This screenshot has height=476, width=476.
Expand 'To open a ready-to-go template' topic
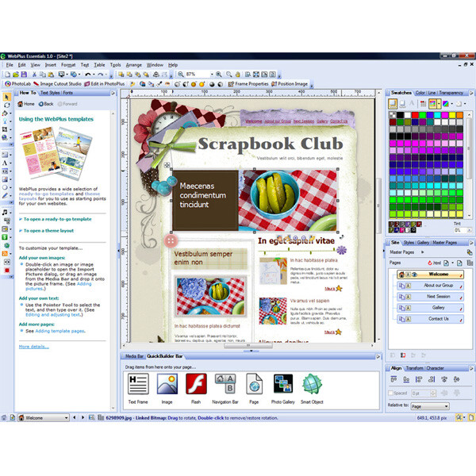coord(56,219)
